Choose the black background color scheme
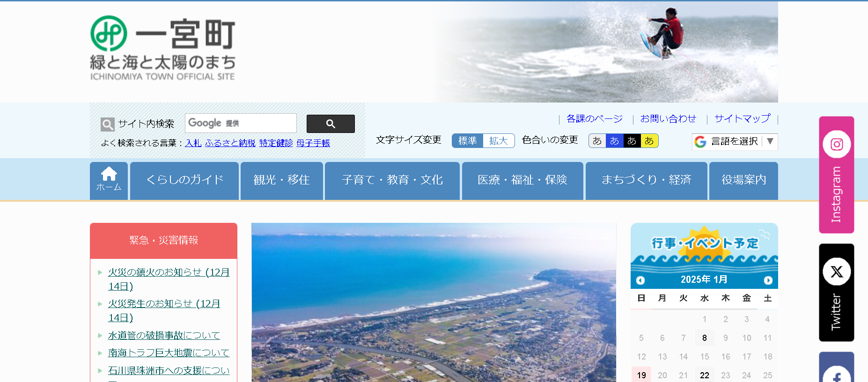The image size is (868, 382). pos(632,141)
